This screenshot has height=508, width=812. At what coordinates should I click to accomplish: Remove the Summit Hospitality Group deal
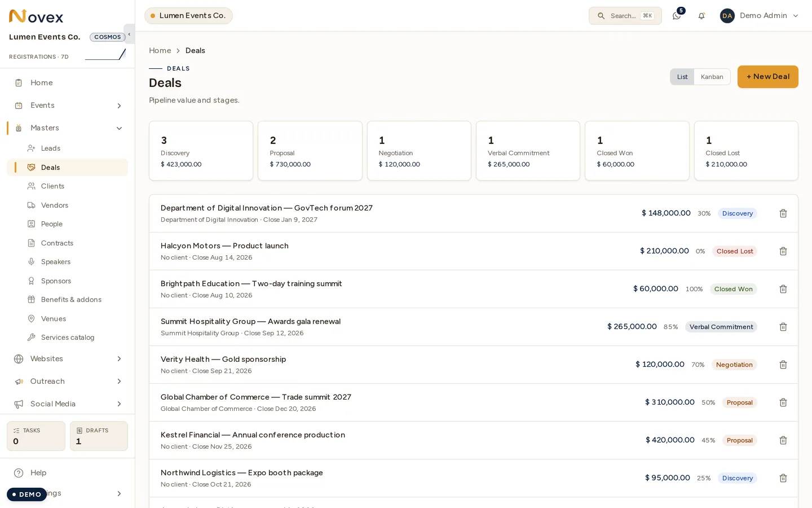click(783, 327)
